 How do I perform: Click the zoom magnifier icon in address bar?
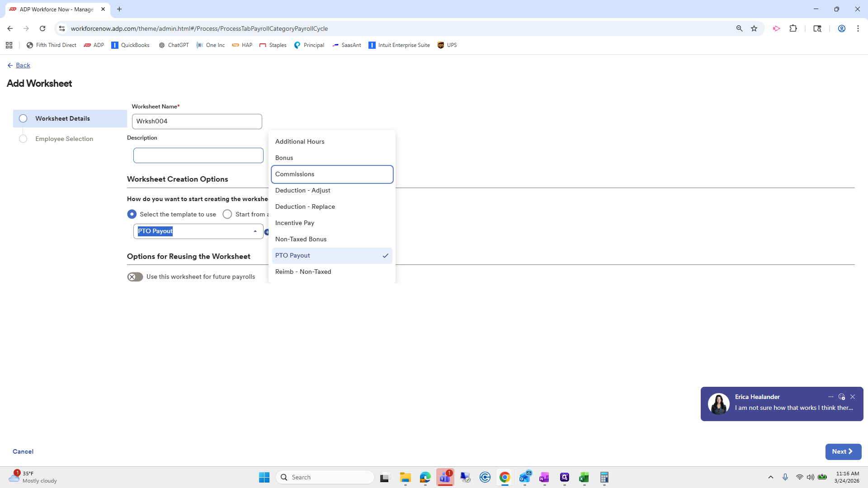(739, 28)
